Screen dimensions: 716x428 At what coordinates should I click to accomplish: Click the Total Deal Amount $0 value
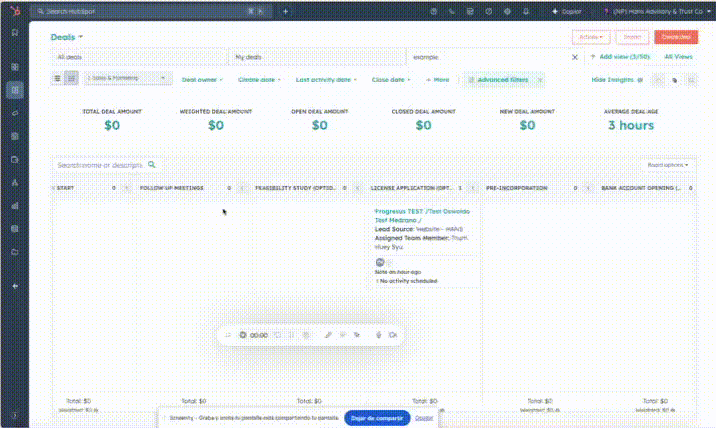(x=112, y=125)
